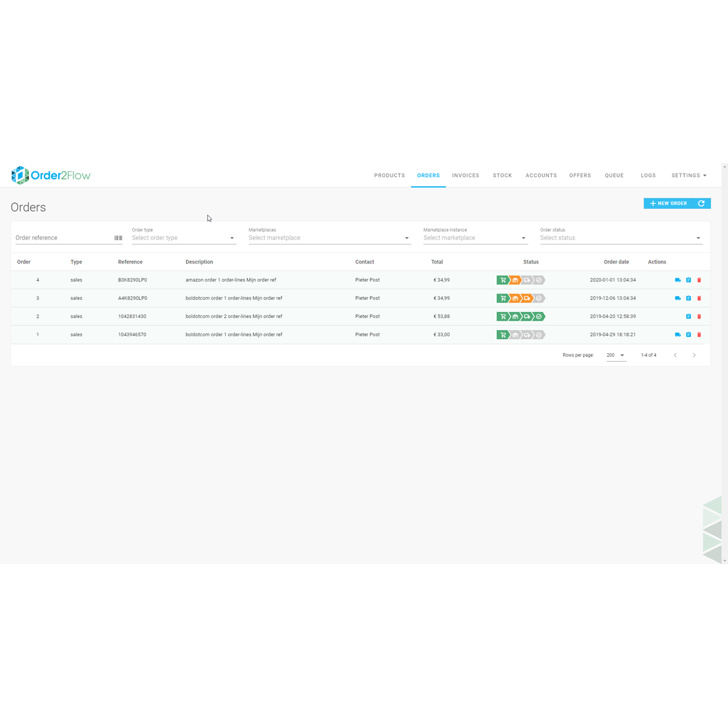
Task: Open the Accounts tab
Action: (541, 175)
